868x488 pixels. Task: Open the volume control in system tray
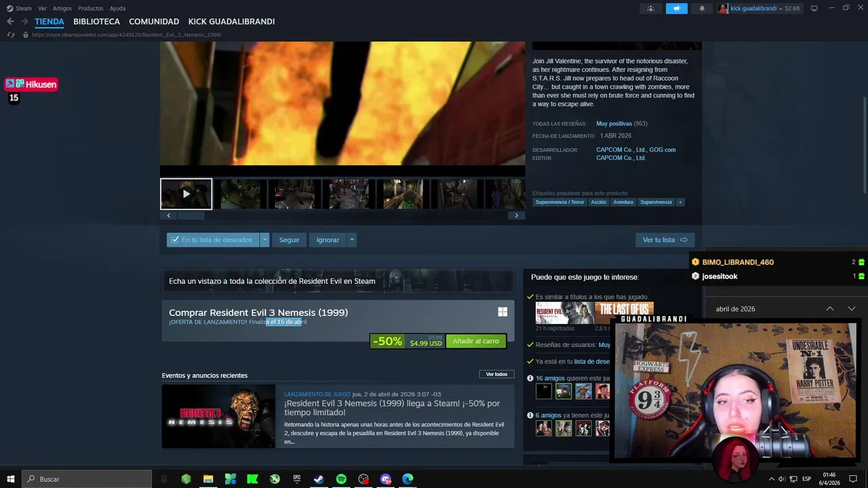coord(782,479)
